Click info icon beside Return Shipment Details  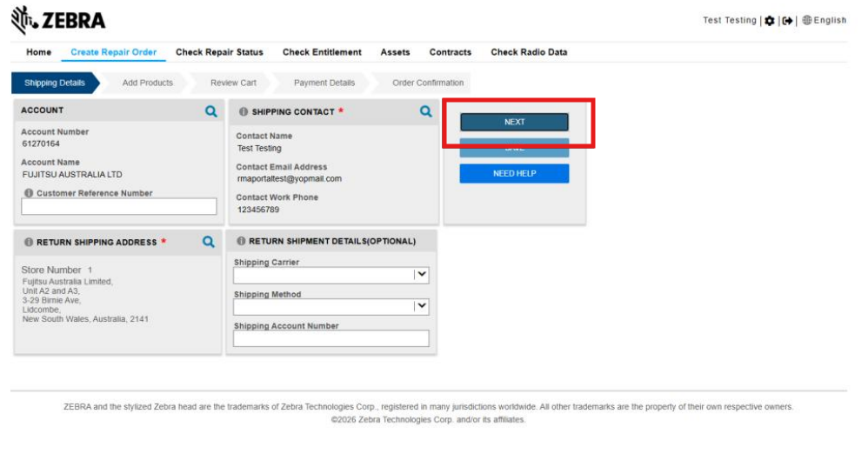coord(241,241)
